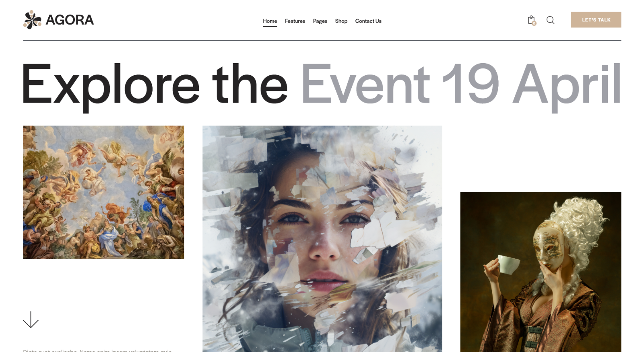Click the downward arrow scroll icon

pos(31,319)
